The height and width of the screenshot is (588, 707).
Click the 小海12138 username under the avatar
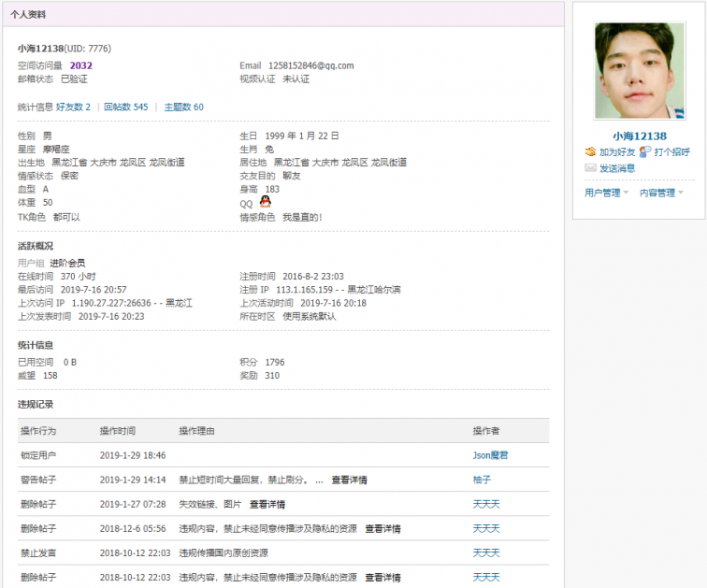(x=639, y=136)
